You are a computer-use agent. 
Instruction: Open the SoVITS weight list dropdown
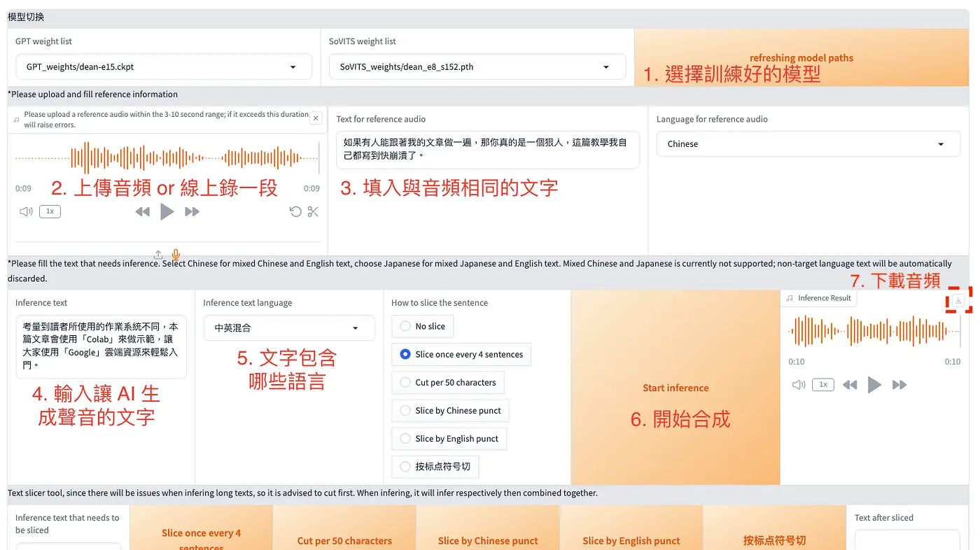point(477,67)
